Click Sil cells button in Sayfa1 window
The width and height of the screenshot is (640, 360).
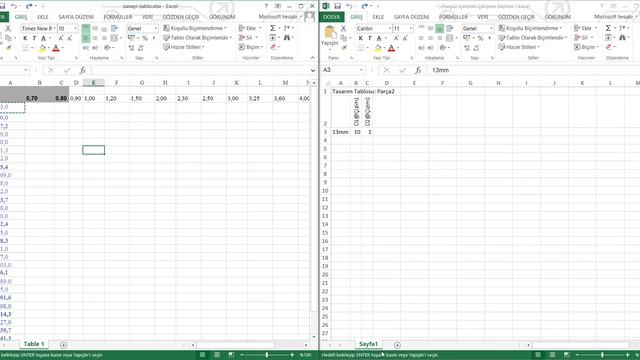[x=582, y=38]
